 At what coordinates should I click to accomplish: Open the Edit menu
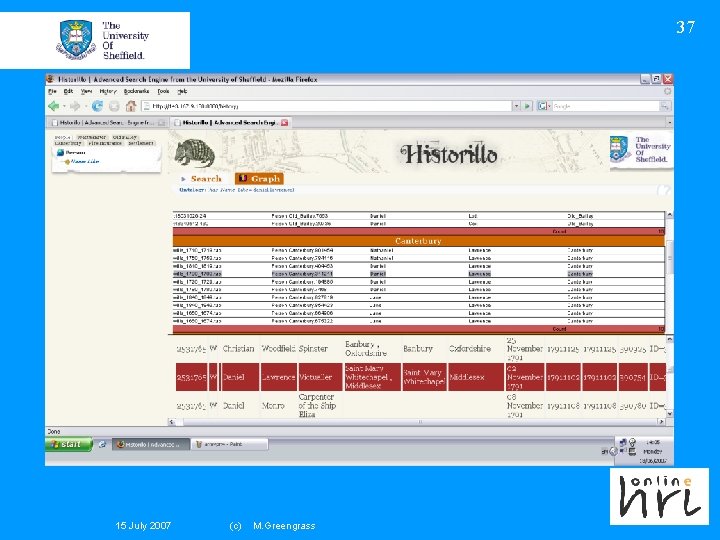pyautogui.click(x=68, y=91)
